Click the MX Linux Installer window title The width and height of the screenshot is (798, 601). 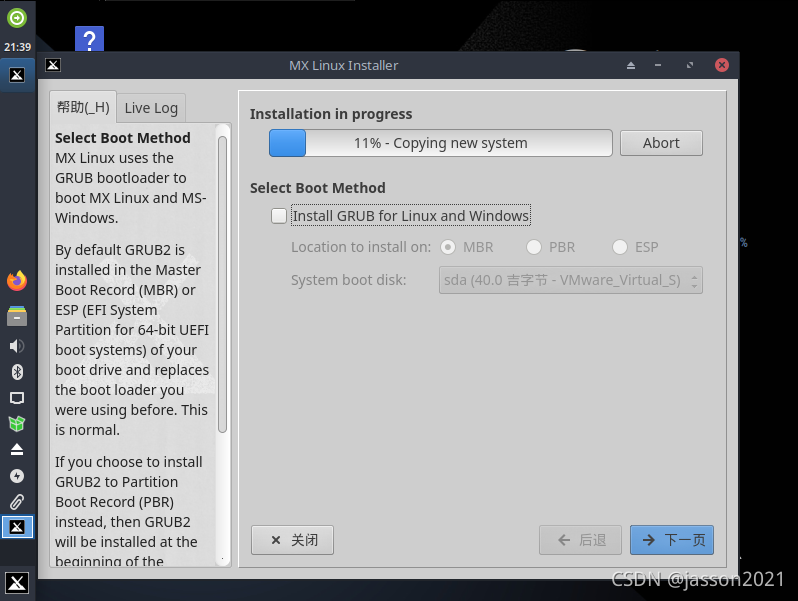[x=344, y=66]
